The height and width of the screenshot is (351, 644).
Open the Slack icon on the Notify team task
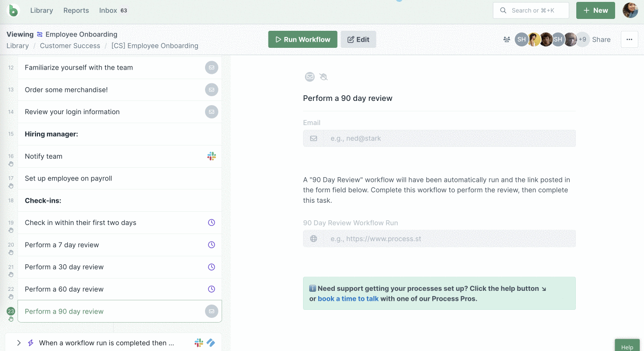212,156
